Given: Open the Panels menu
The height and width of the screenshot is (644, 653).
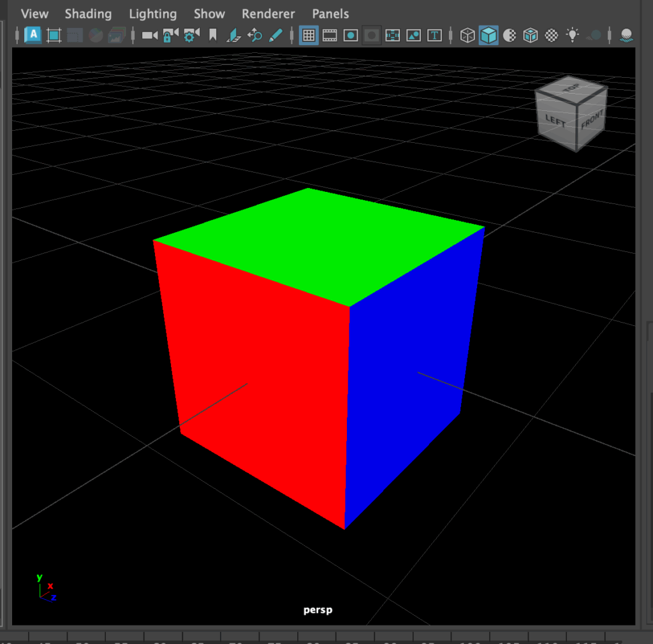Looking at the screenshot, I should pyautogui.click(x=330, y=13).
